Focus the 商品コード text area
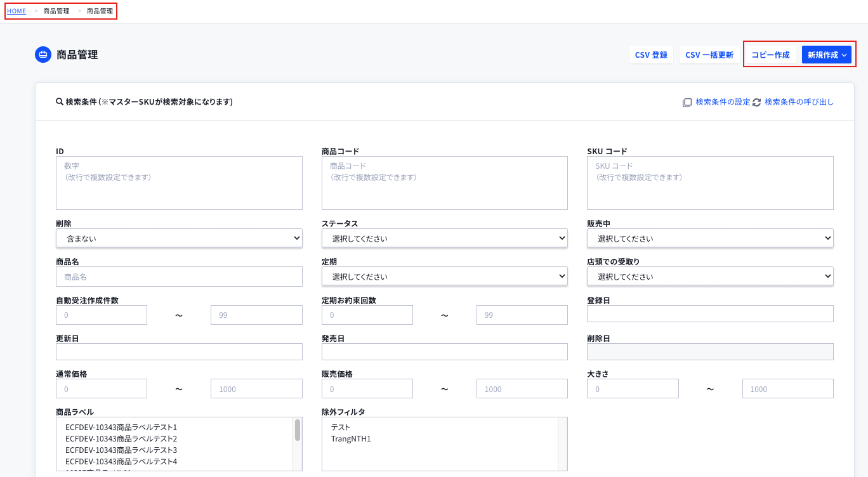868x477 pixels. tap(445, 183)
